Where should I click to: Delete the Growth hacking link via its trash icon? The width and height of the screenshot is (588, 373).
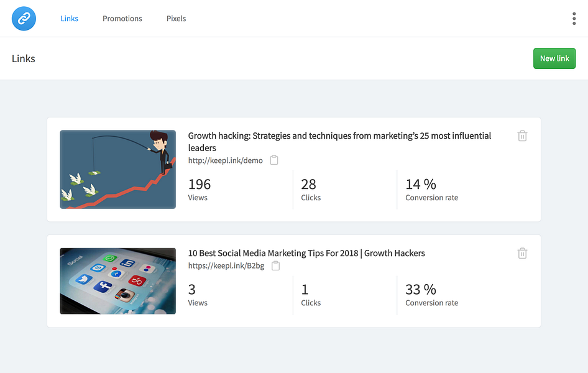pos(522,136)
